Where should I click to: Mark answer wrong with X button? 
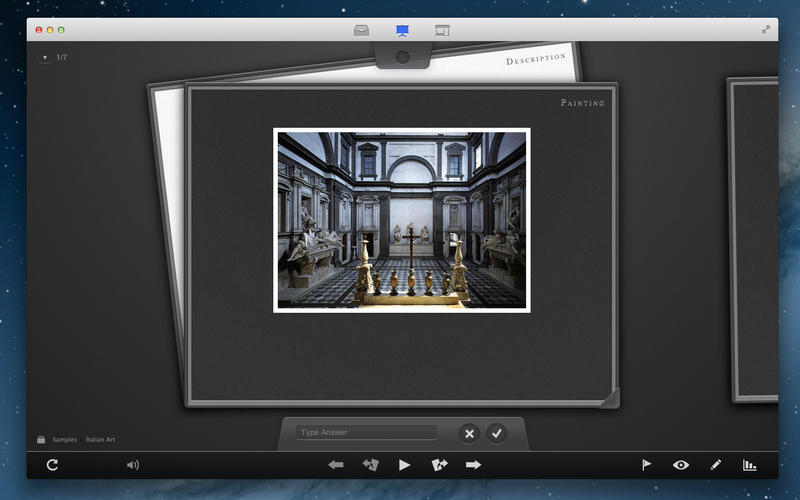[x=469, y=434]
